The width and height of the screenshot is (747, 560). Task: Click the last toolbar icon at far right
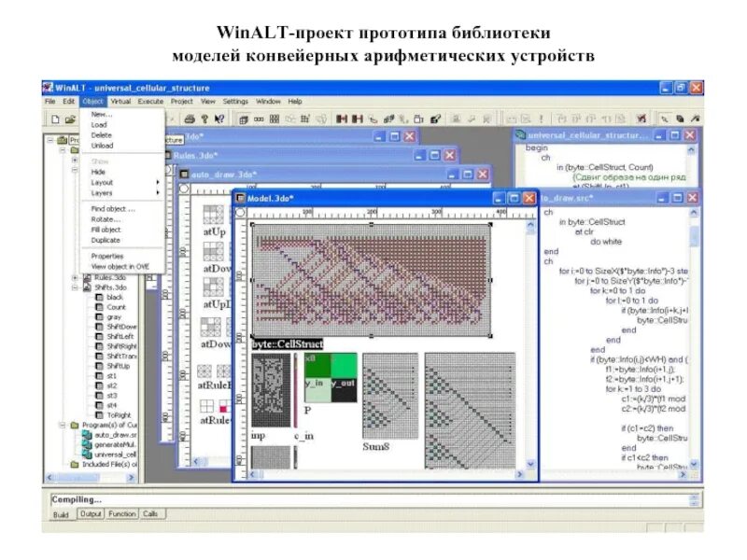695,119
